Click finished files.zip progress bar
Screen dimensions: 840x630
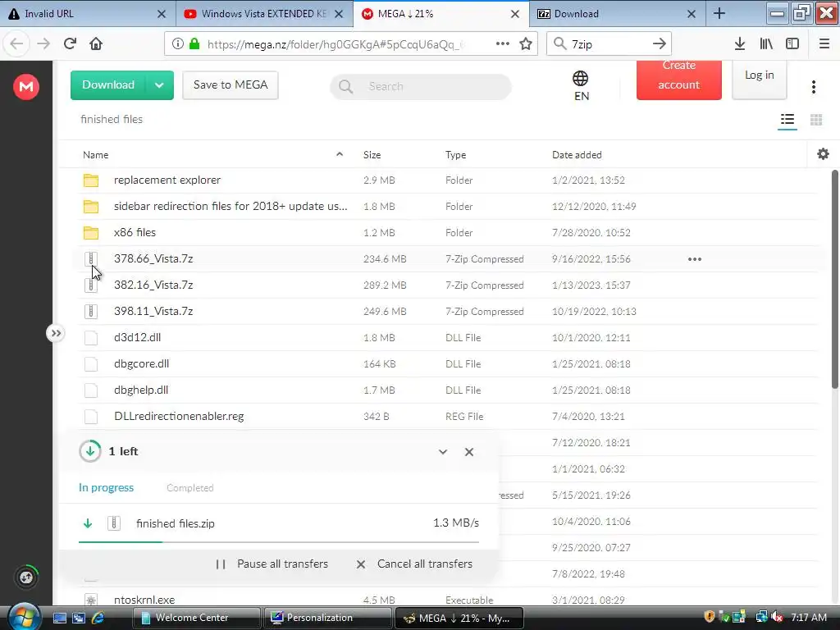pyautogui.click(x=279, y=542)
